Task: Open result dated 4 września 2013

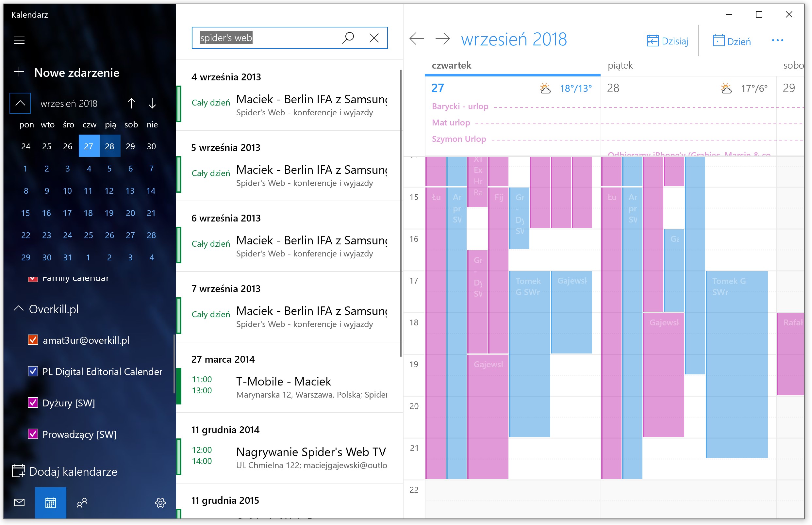Action: tap(289, 96)
